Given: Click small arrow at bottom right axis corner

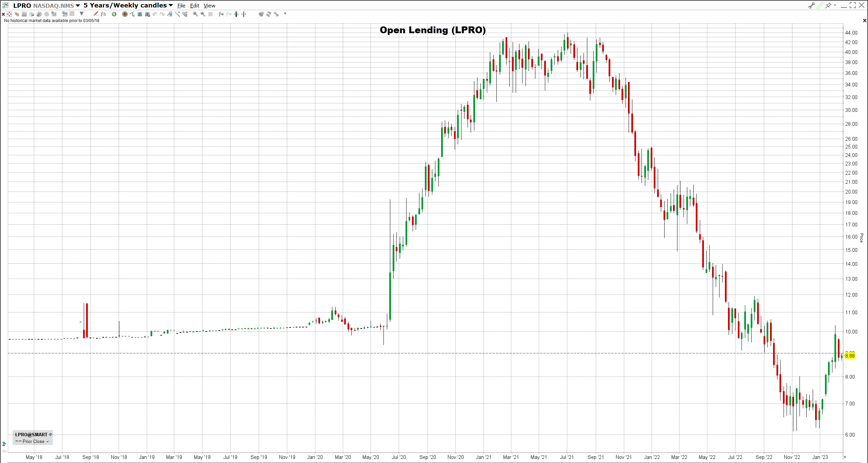Looking at the screenshot, I should 845,457.
